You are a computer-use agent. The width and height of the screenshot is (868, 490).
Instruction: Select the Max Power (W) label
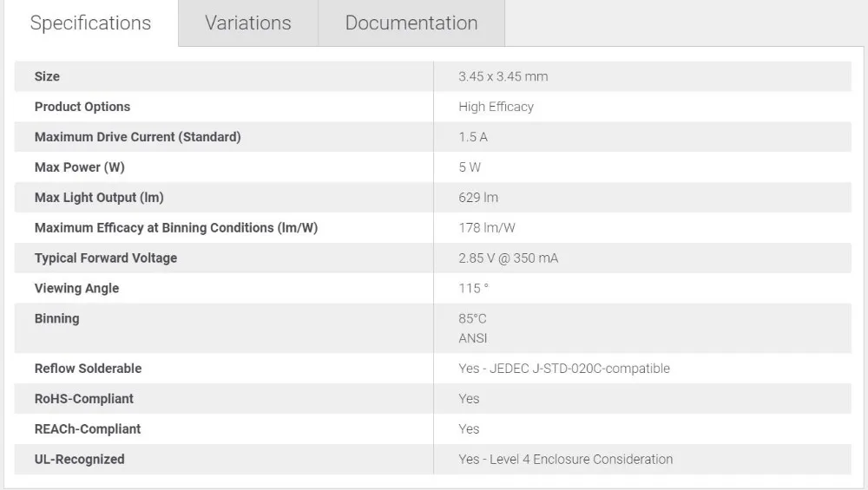point(80,167)
